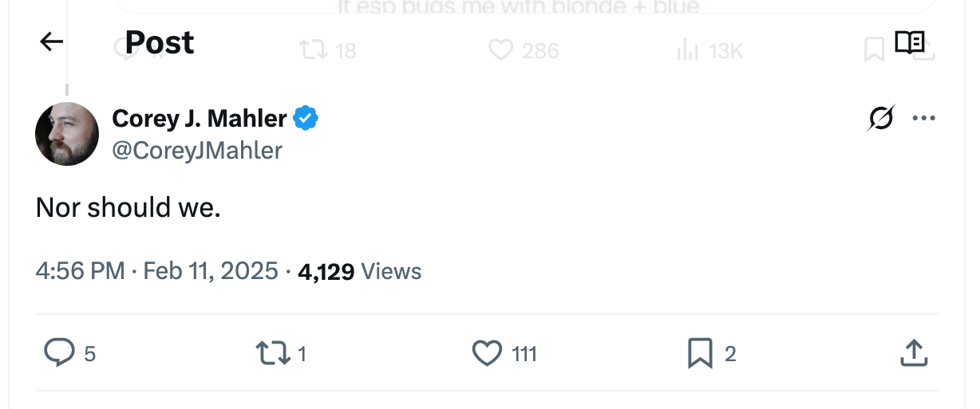Click the Post heading at top
Viewport: 980px width, 409px height.
[160, 42]
